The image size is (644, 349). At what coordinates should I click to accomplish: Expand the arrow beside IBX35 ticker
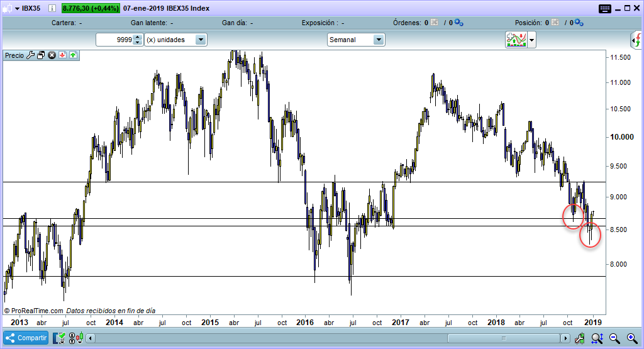(x=8, y=9)
